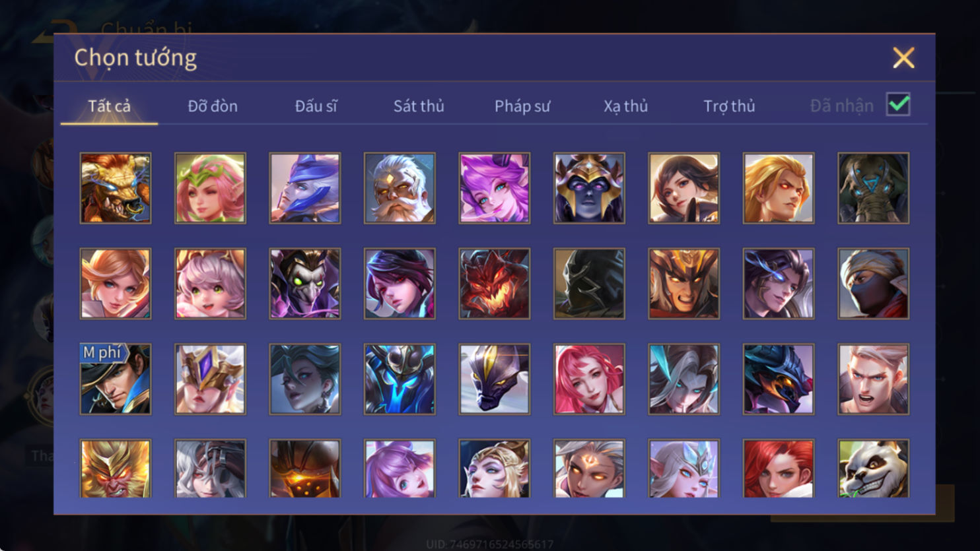Open the Xạ thủ tab
This screenshot has height=551, width=980.
625,106
